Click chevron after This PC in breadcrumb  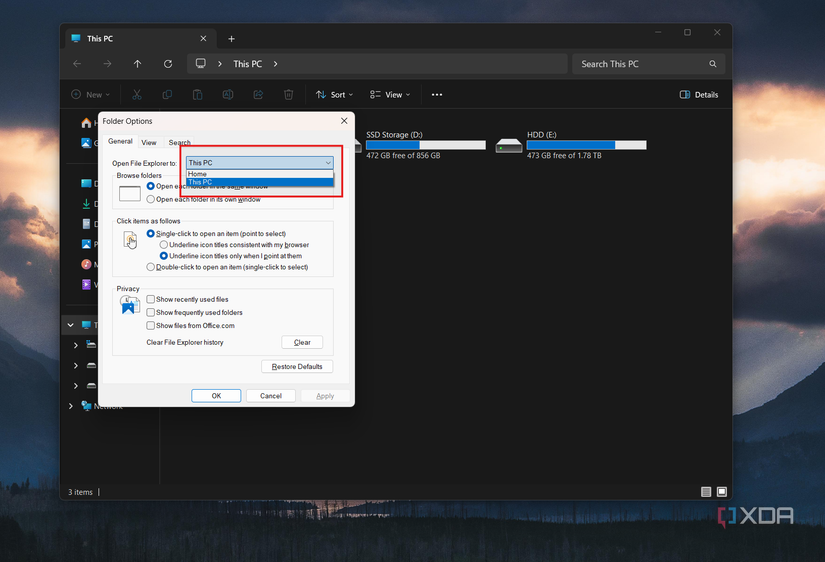[275, 64]
